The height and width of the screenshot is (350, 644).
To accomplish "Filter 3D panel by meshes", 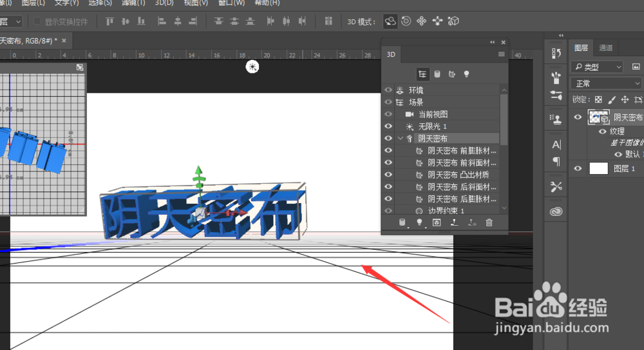I will tap(437, 74).
